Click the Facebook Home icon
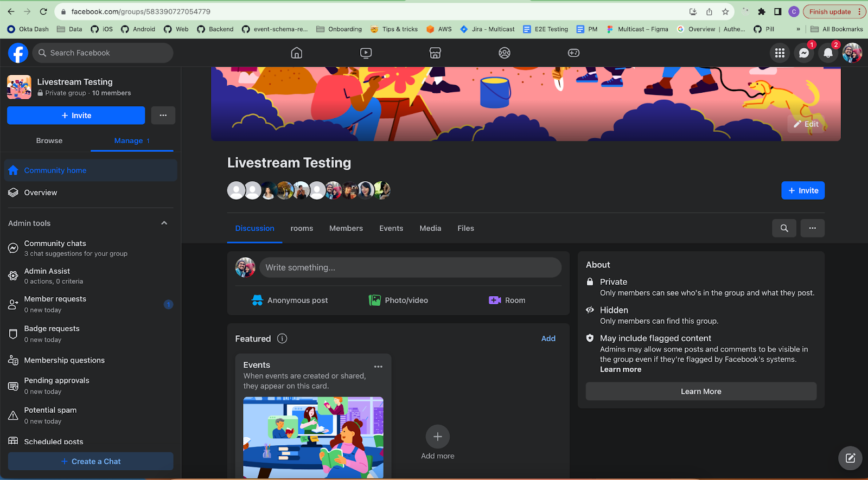This screenshot has width=868, height=480. click(x=296, y=53)
